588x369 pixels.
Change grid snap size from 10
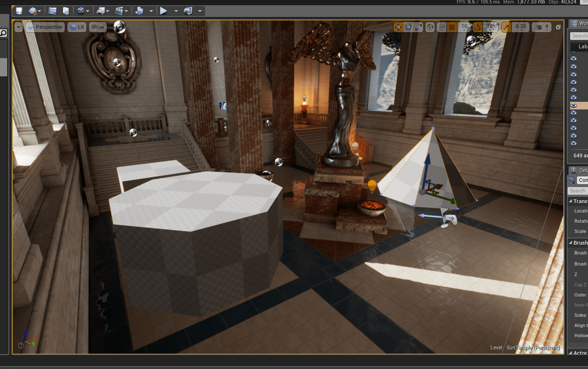(x=464, y=27)
